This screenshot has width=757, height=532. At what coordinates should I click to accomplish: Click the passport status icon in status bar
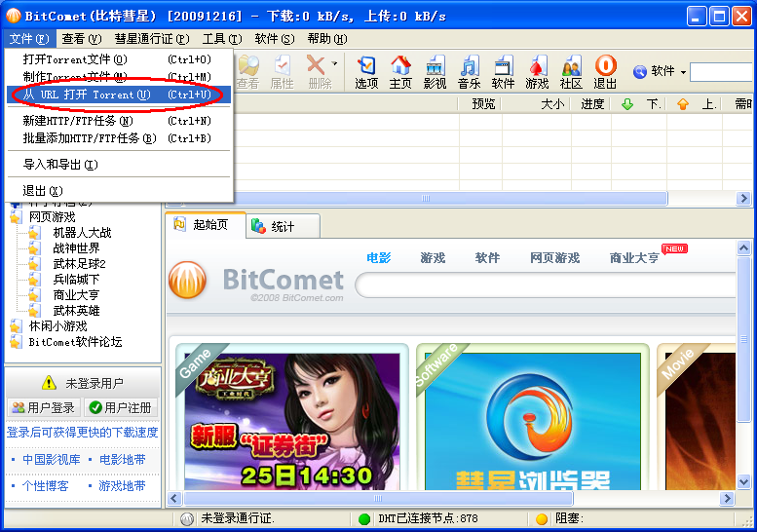[187, 519]
